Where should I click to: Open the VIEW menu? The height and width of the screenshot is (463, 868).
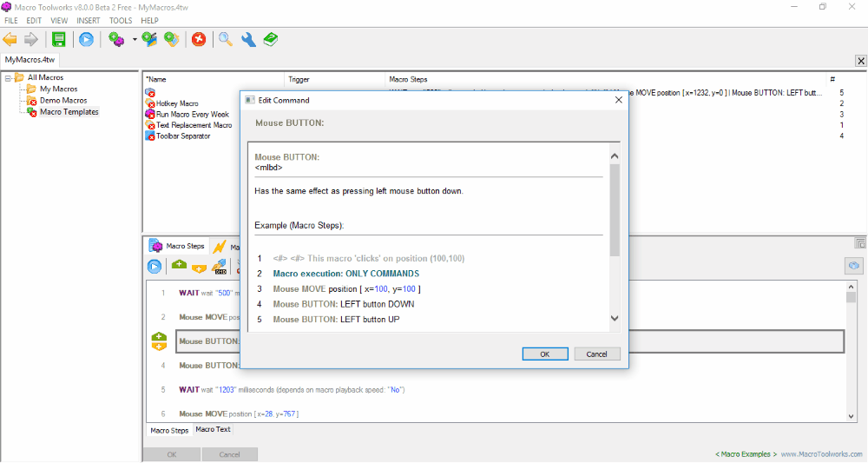tap(59, 21)
